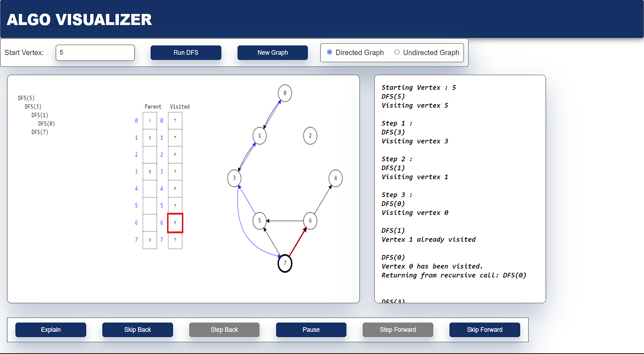Click DFS(1) in the call tree
This screenshot has width=644, height=354.
pos(40,115)
